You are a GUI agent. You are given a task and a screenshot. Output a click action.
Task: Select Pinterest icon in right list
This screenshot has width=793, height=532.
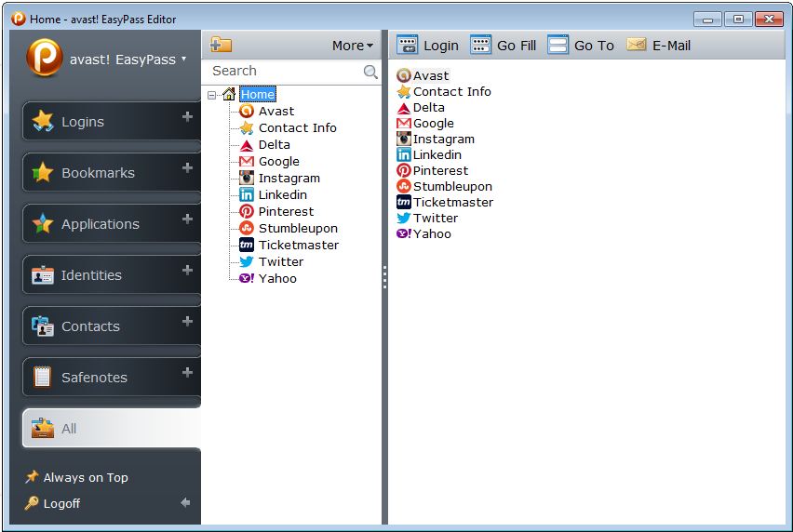(x=404, y=170)
